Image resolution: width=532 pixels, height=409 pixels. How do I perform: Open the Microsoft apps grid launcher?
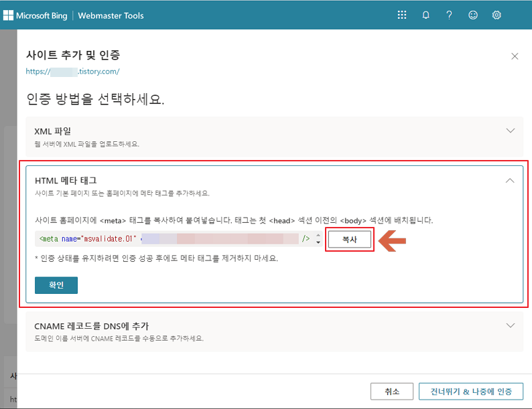pos(402,15)
